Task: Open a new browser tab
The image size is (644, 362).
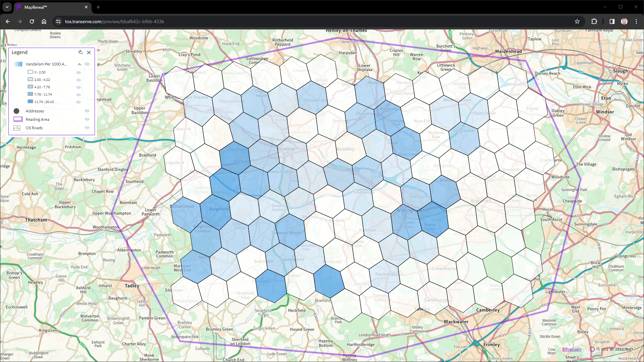Action: (98, 7)
